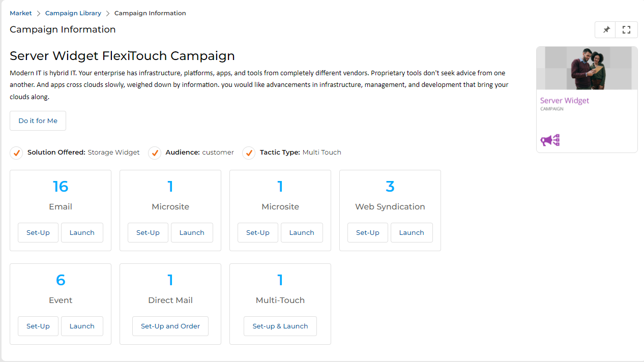Click the Solution Offered orange checkmark
The image size is (644, 362).
pyautogui.click(x=16, y=153)
